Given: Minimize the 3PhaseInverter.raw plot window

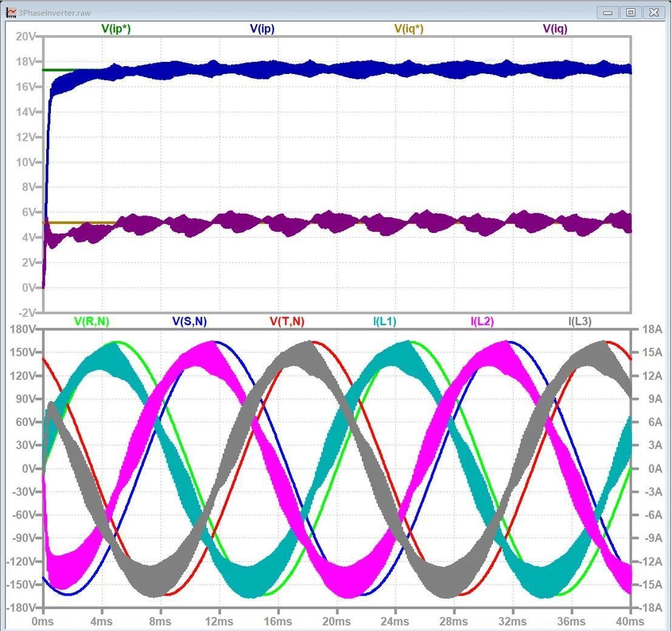Looking at the screenshot, I should click(x=608, y=12).
